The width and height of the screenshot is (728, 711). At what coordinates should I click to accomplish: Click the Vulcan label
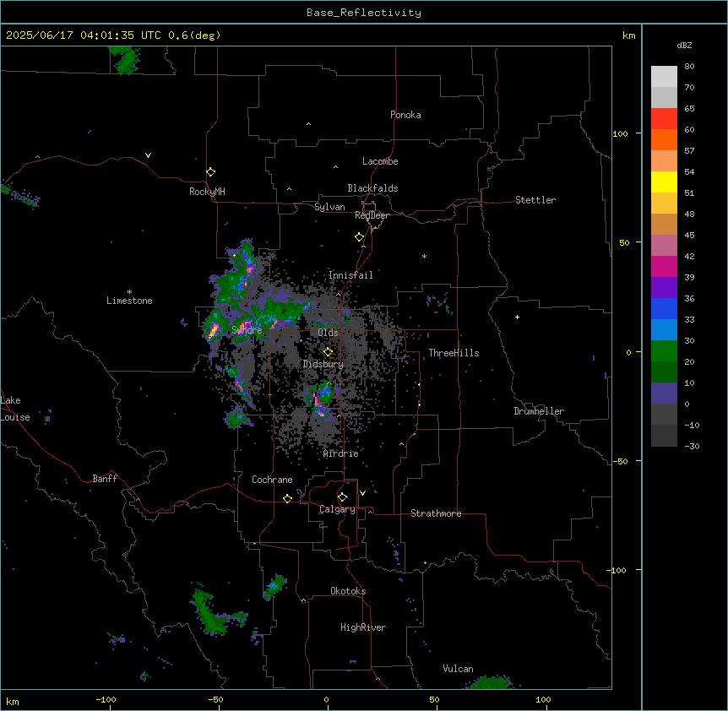point(458,669)
